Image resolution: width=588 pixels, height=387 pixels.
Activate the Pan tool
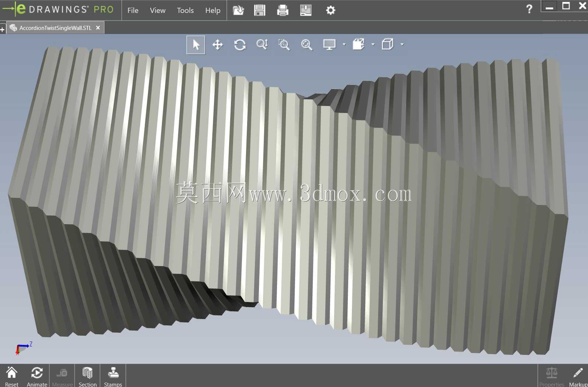[x=218, y=45]
